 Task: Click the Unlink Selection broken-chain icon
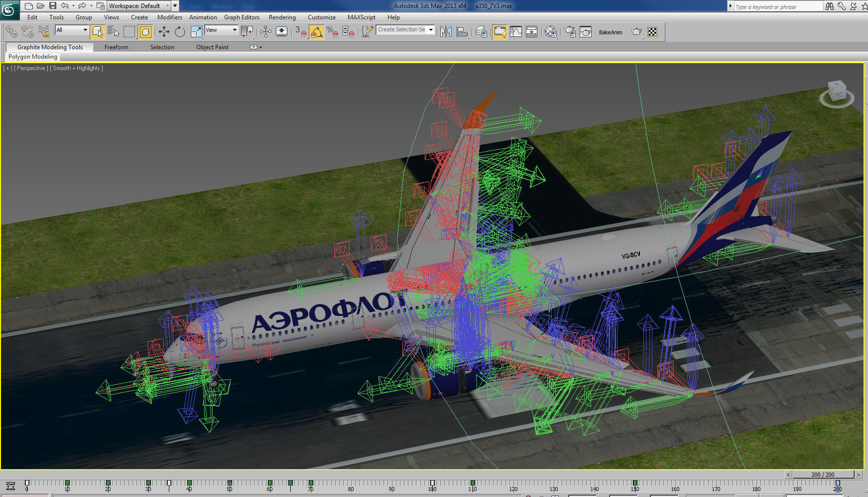(x=27, y=32)
